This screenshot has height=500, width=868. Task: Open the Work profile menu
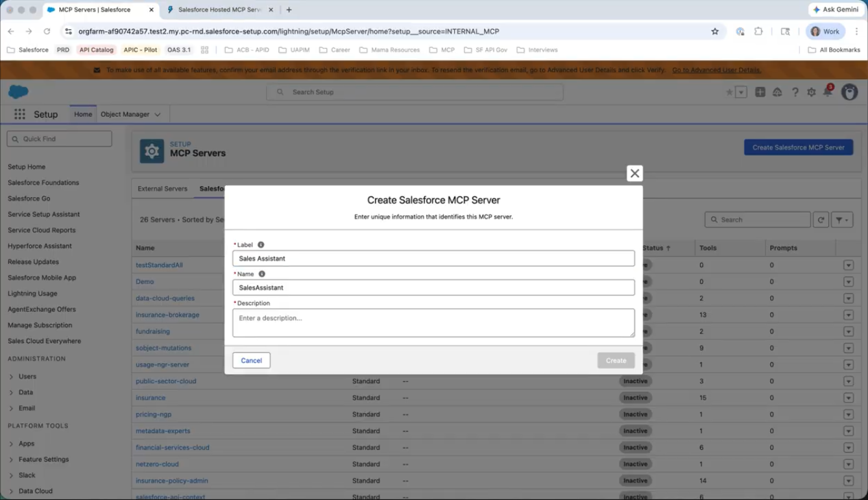pos(825,31)
